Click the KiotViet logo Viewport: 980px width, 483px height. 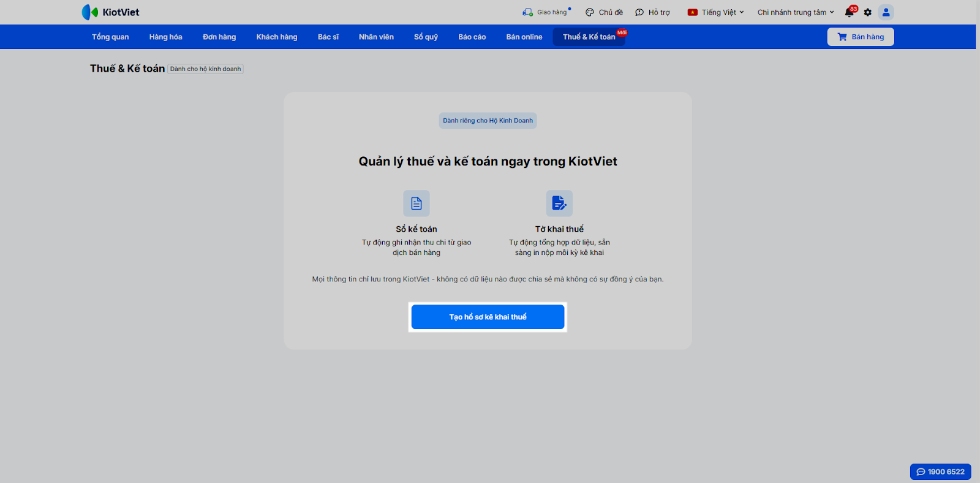tap(110, 12)
